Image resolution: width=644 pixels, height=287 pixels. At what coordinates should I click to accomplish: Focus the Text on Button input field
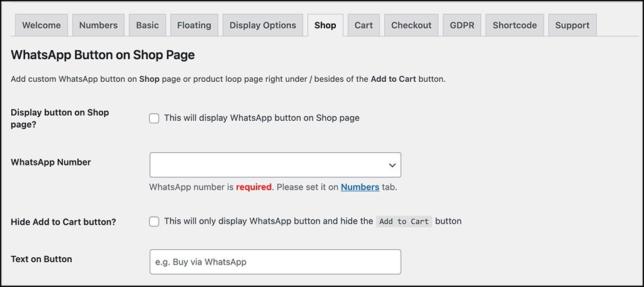coord(275,261)
